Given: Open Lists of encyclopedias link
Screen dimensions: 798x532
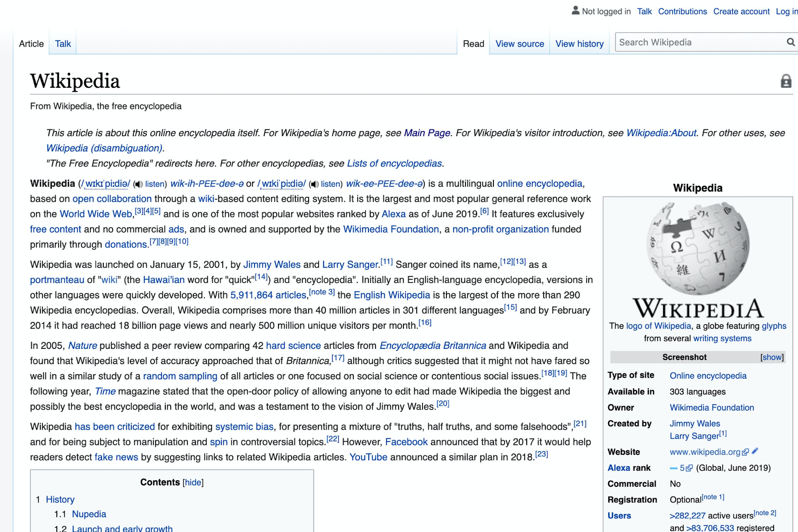Looking at the screenshot, I should [394, 164].
